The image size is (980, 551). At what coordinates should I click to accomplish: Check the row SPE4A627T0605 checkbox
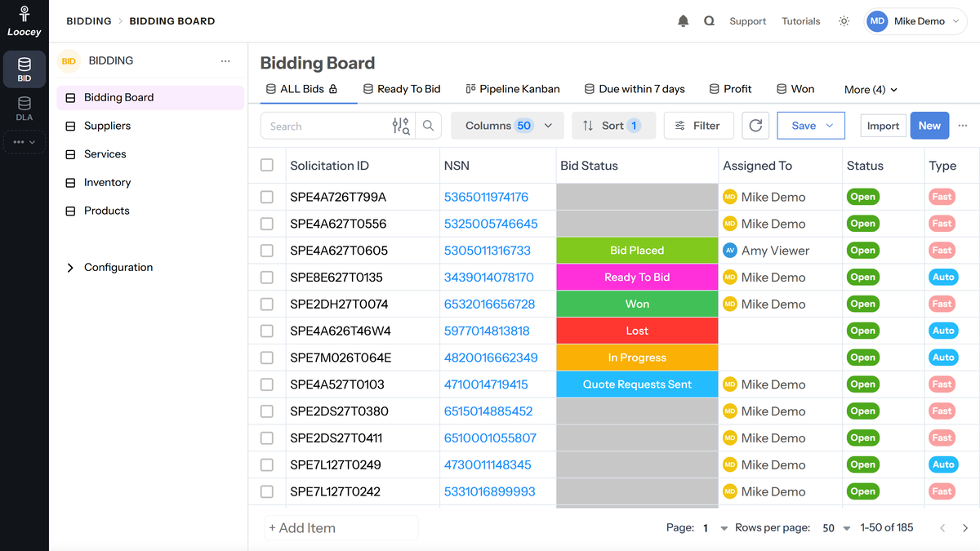point(267,251)
